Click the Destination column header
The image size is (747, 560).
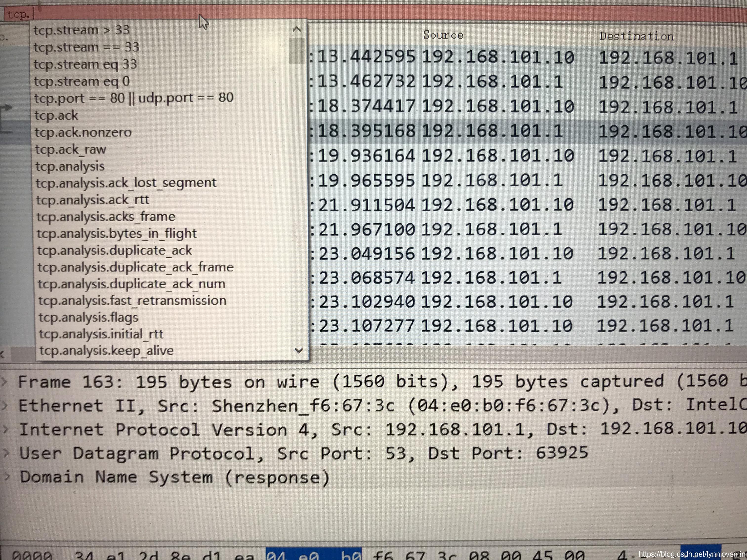pyautogui.click(x=636, y=37)
